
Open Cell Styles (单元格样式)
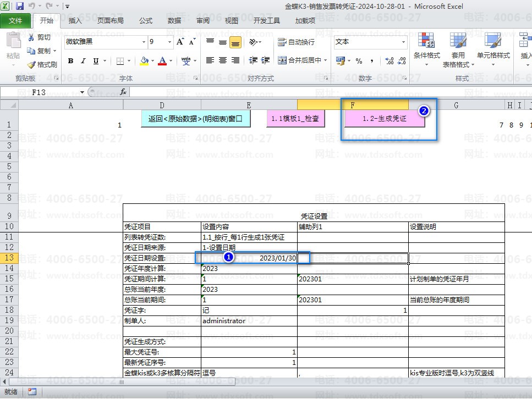tap(493, 49)
